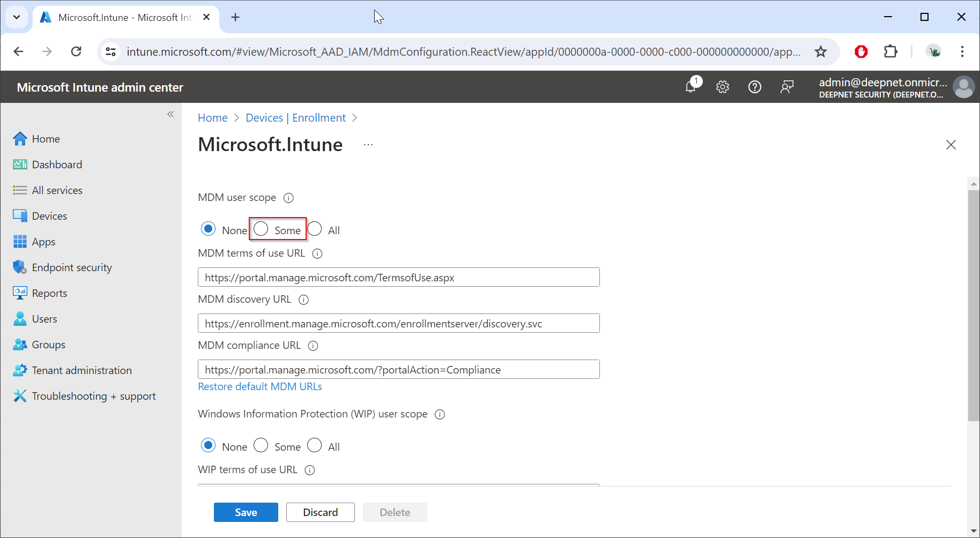This screenshot has height=538, width=980.
Task: Click the MDM terms of use URL field
Action: pos(398,278)
